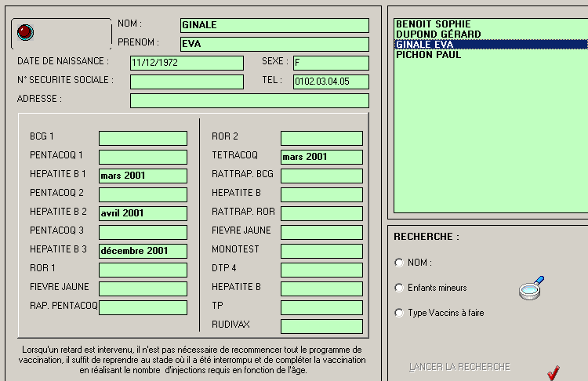Select PICHON PAUL in the patient list

(492, 55)
